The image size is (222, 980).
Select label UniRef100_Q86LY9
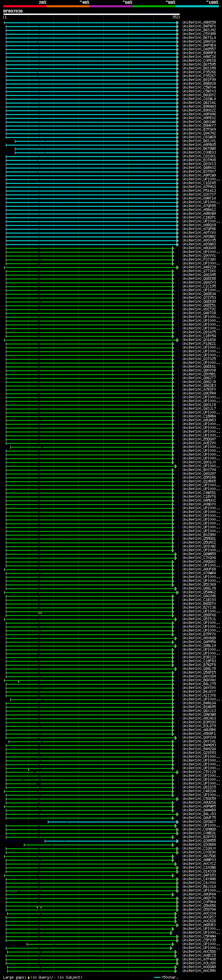pos(199,669)
